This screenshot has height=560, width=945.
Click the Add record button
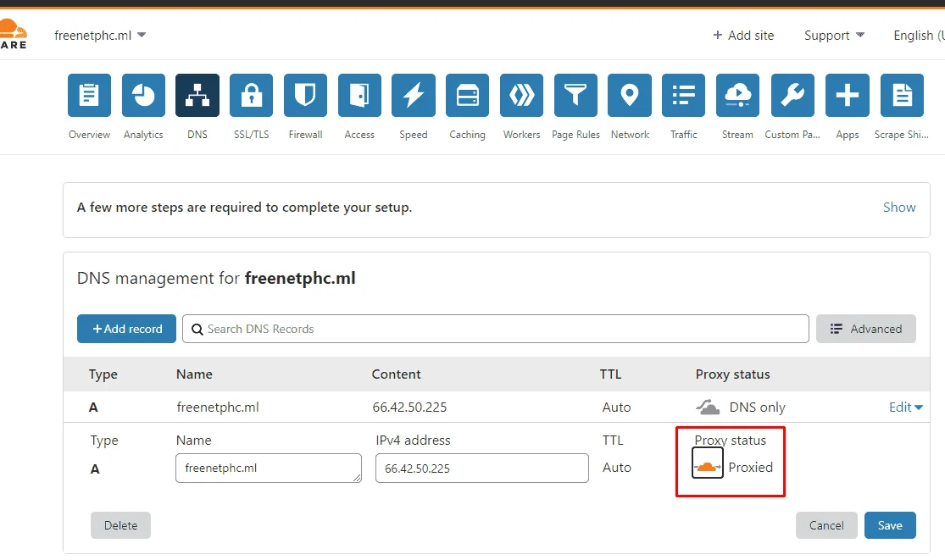pos(126,329)
